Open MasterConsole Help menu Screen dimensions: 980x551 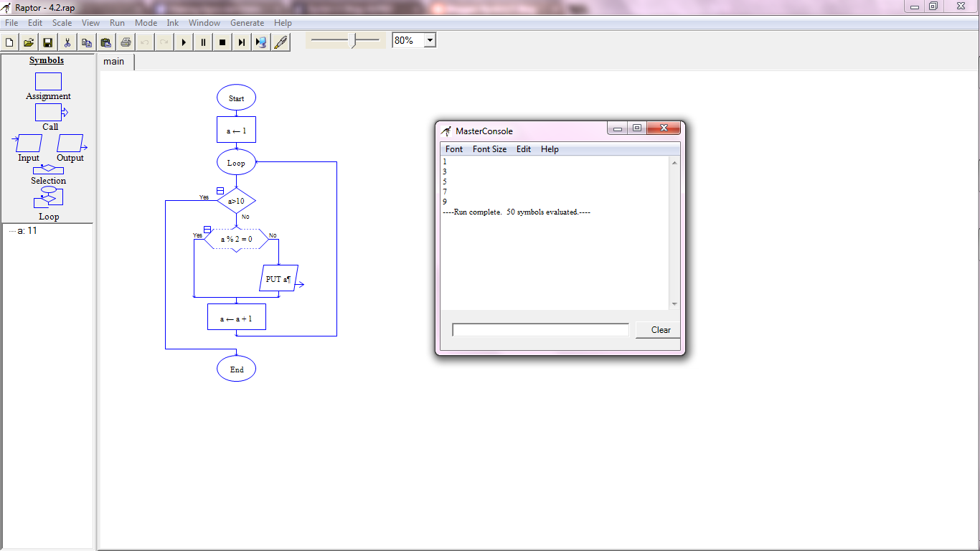550,149
